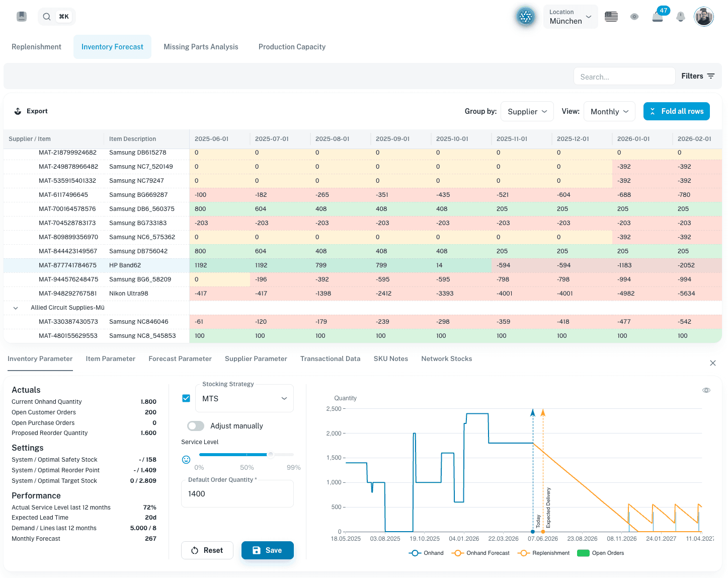Open the search magnifier with ⌘K shortcut

tap(57, 17)
